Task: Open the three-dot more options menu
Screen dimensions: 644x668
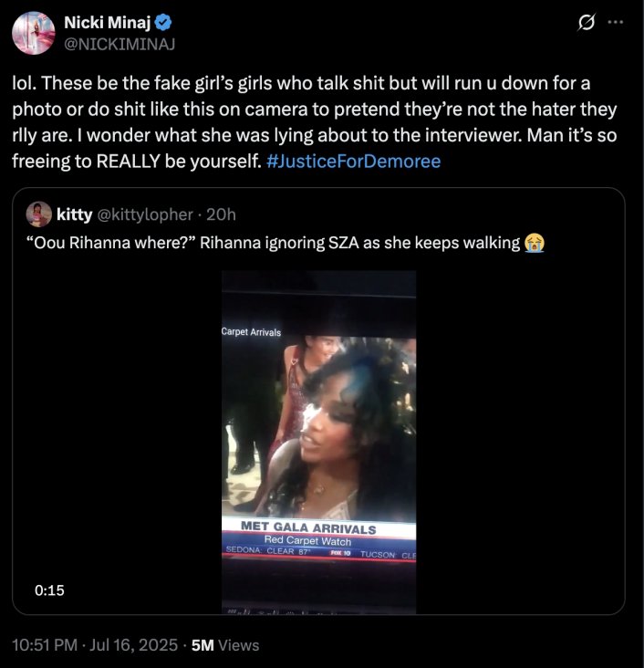Action: (615, 22)
